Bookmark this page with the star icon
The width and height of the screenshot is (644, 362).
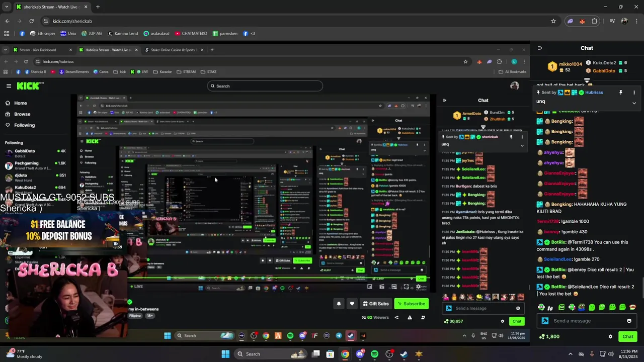tap(553, 21)
